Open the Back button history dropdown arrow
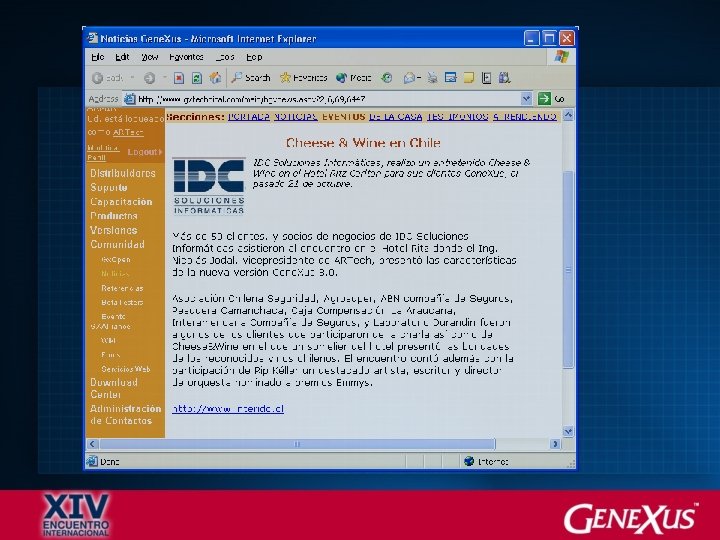 click(132, 78)
